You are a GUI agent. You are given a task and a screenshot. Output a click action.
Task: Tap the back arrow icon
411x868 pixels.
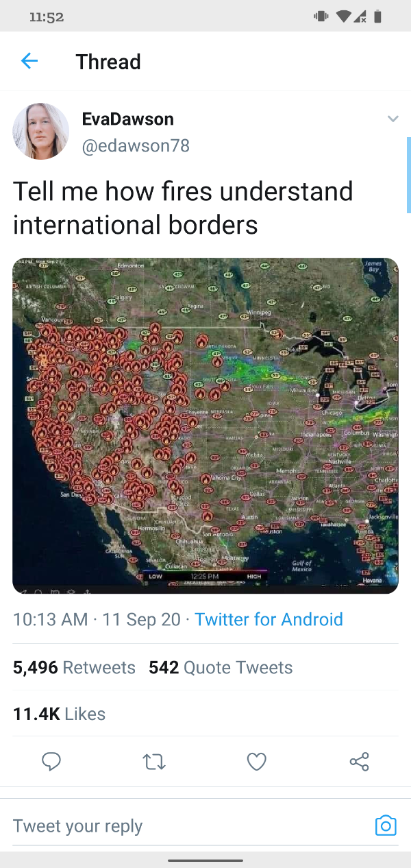29,61
